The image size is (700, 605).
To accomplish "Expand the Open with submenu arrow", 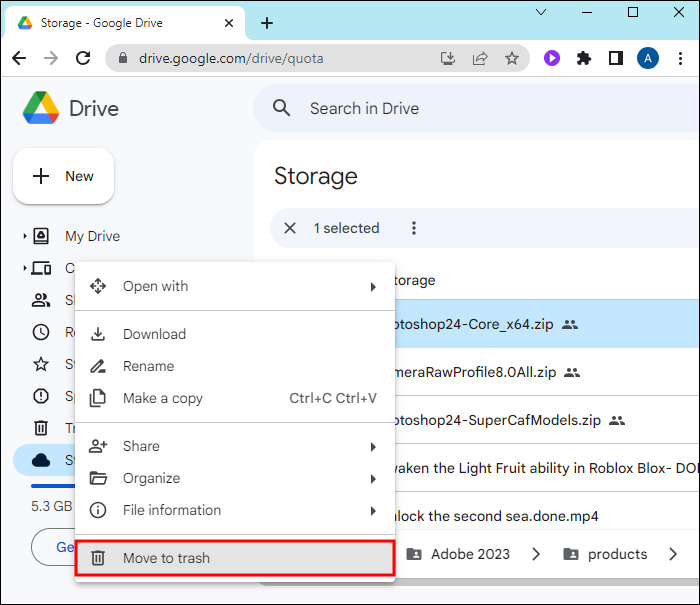I will 373,287.
